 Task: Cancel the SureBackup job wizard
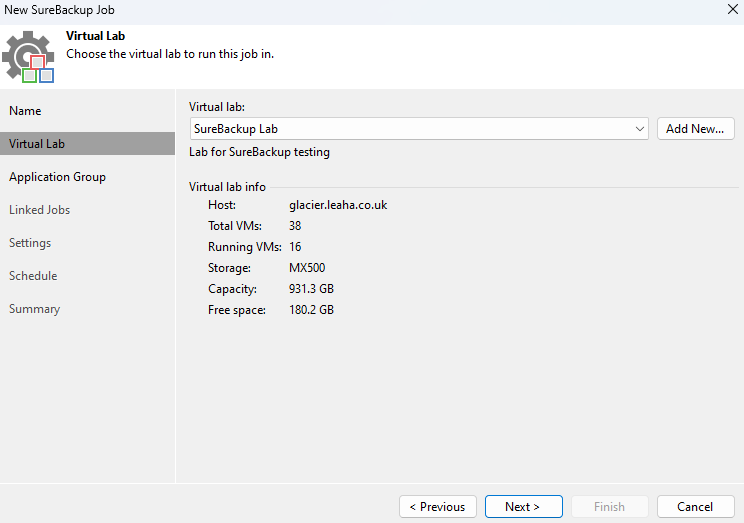click(696, 507)
